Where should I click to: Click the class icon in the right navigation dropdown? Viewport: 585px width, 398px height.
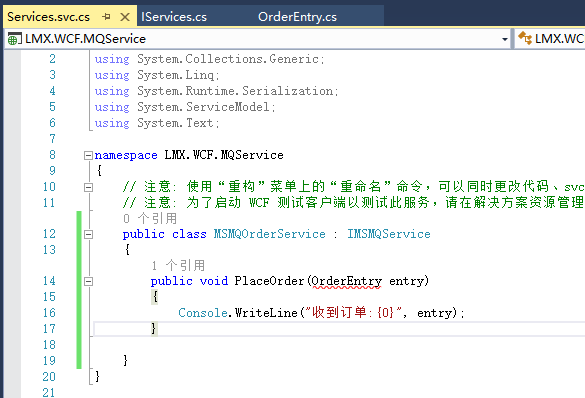tap(525, 38)
